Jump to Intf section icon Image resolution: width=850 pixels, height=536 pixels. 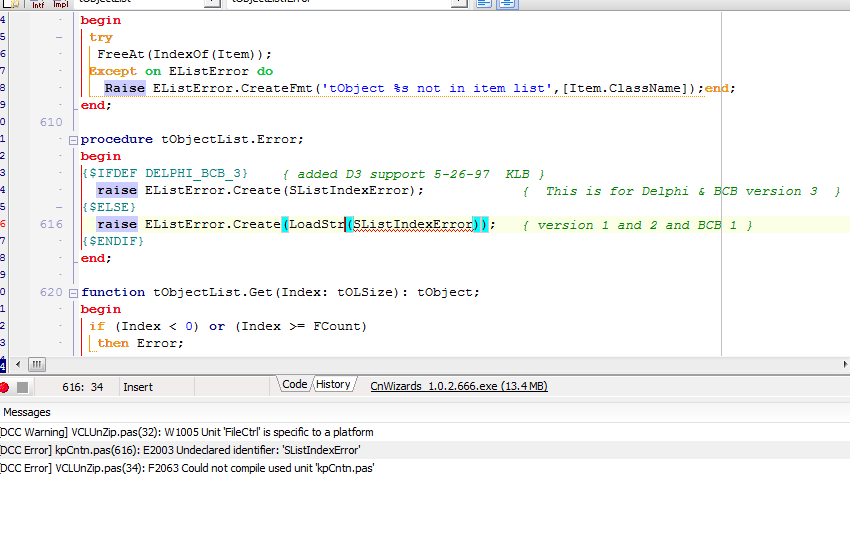click(39, 3)
